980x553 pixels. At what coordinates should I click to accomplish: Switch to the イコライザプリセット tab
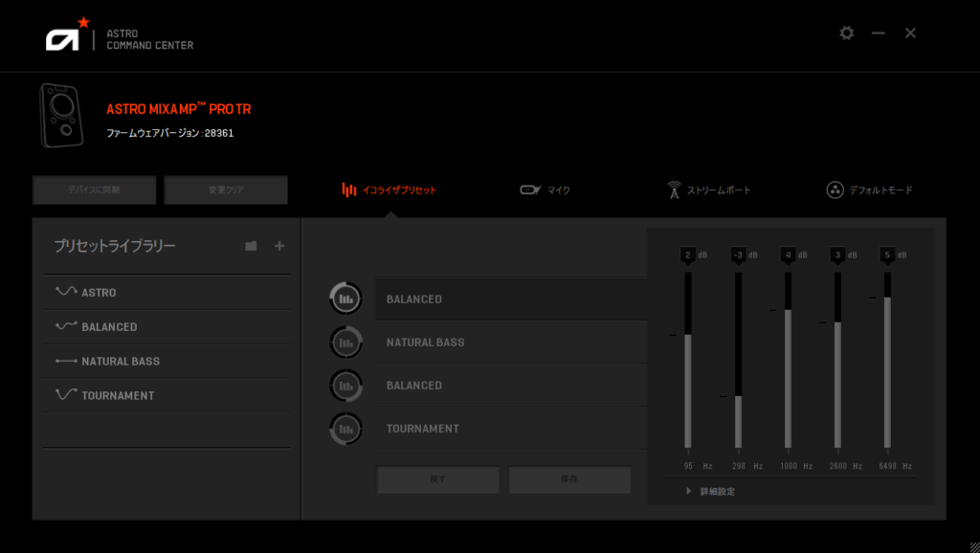click(x=389, y=190)
